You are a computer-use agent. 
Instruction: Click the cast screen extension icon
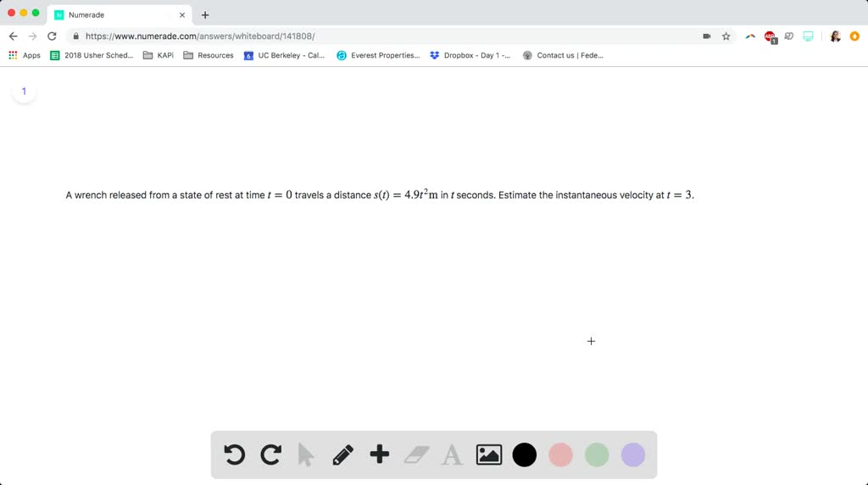click(808, 36)
